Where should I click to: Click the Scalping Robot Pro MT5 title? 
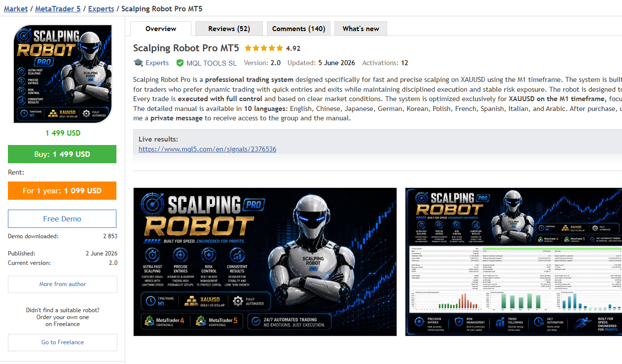pos(186,48)
